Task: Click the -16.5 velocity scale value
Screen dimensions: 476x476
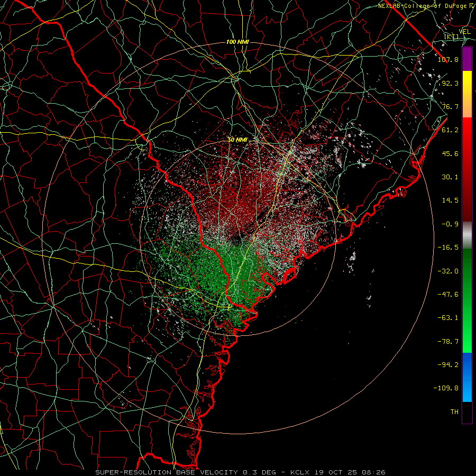Action: pyautogui.click(x=448, y=248)
